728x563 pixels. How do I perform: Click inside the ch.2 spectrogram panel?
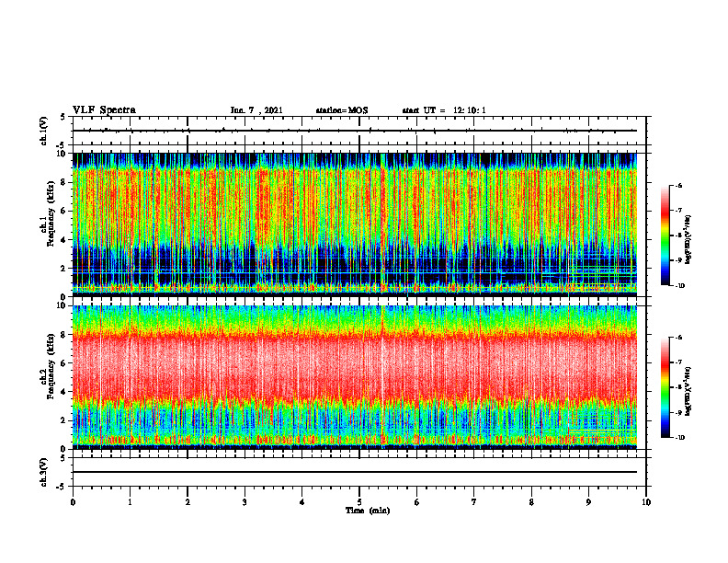pos(355,377)
